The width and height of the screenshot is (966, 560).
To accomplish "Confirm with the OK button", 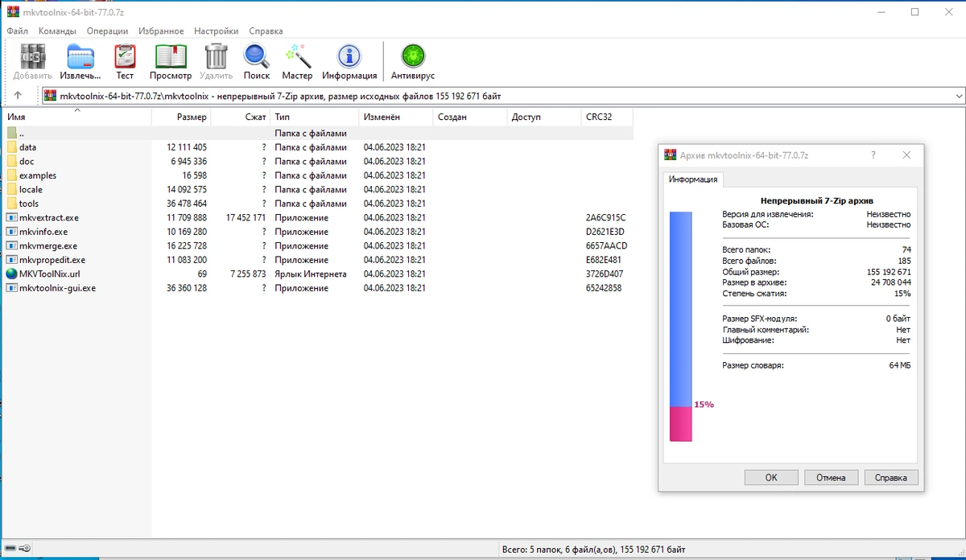I will 771,477.
